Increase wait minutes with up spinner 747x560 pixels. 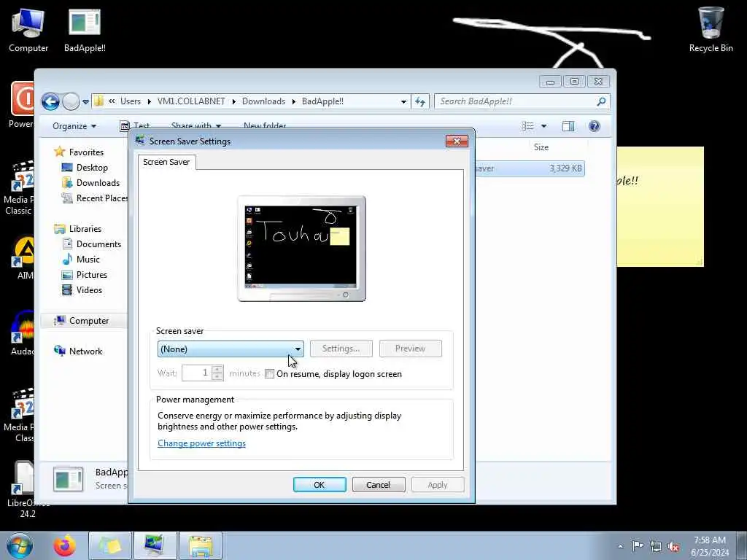pos(217,370)
